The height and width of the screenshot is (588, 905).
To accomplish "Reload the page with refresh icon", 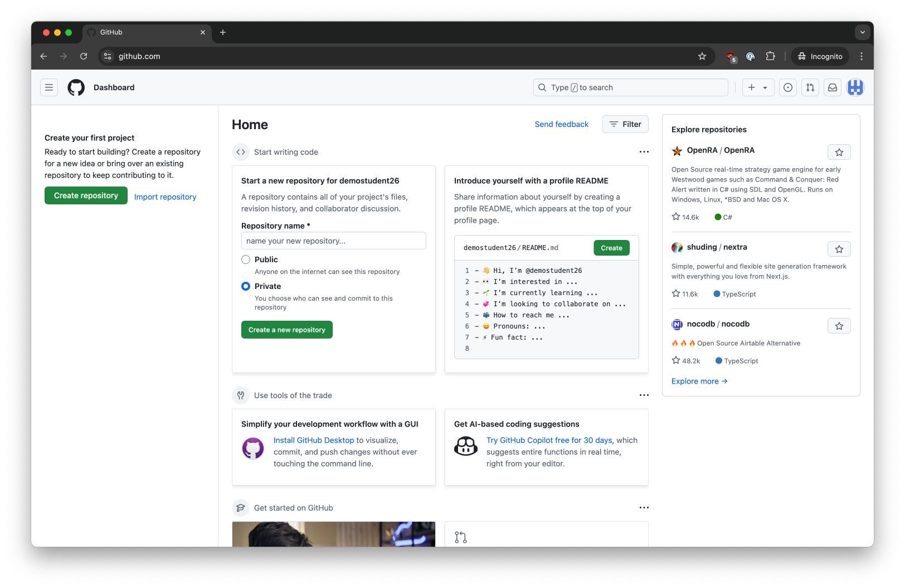I will coord(84,56).
